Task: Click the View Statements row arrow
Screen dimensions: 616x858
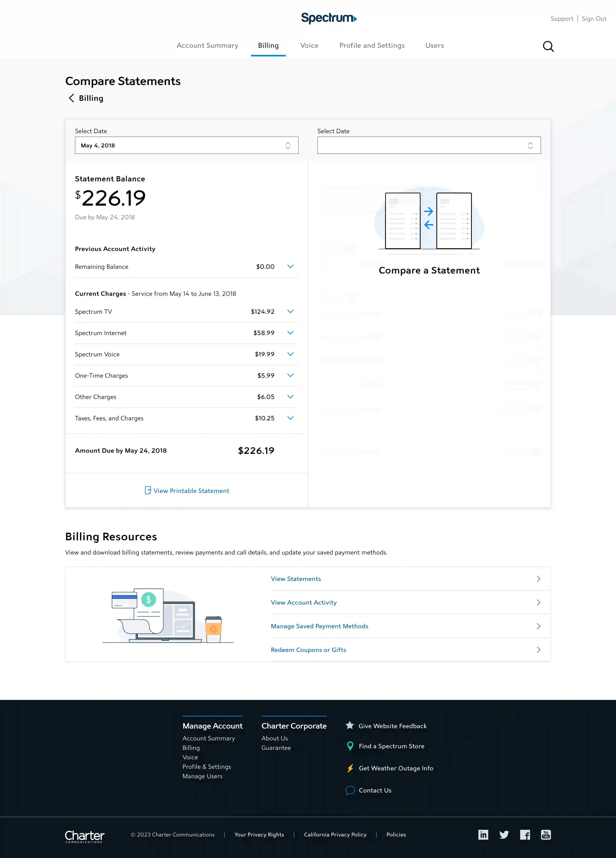Action: [x=539, y=579]
